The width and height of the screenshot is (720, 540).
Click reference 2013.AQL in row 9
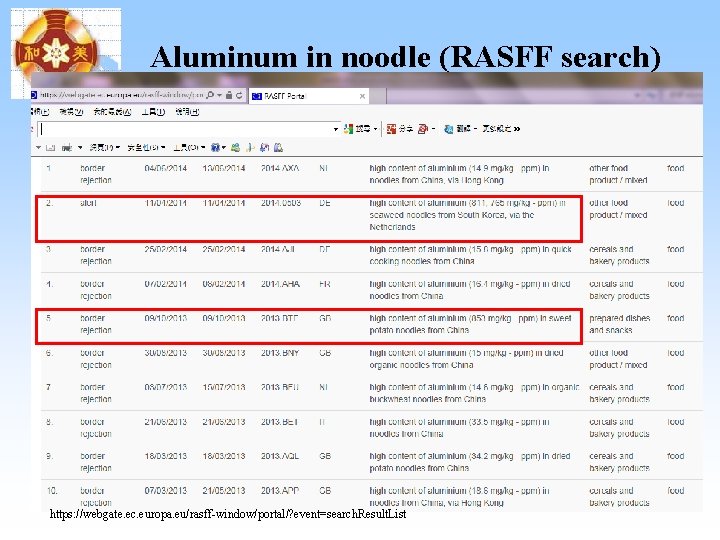(x=280, y=456)
